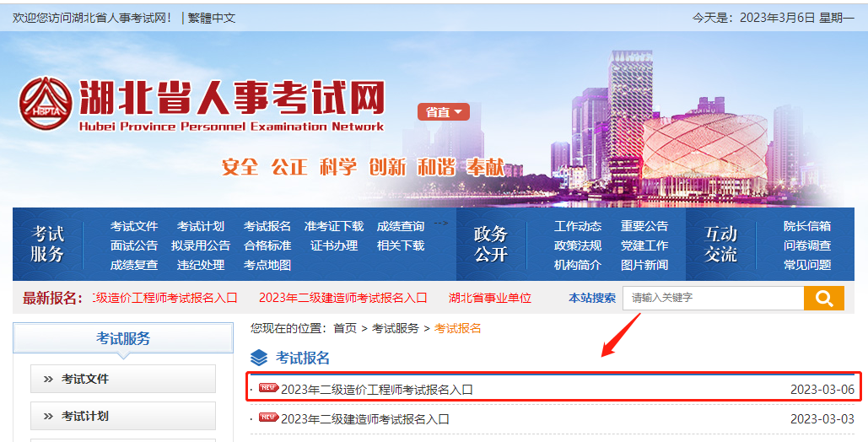Click 湖北省事业单位 in latest registration ticker

[490, 298]
